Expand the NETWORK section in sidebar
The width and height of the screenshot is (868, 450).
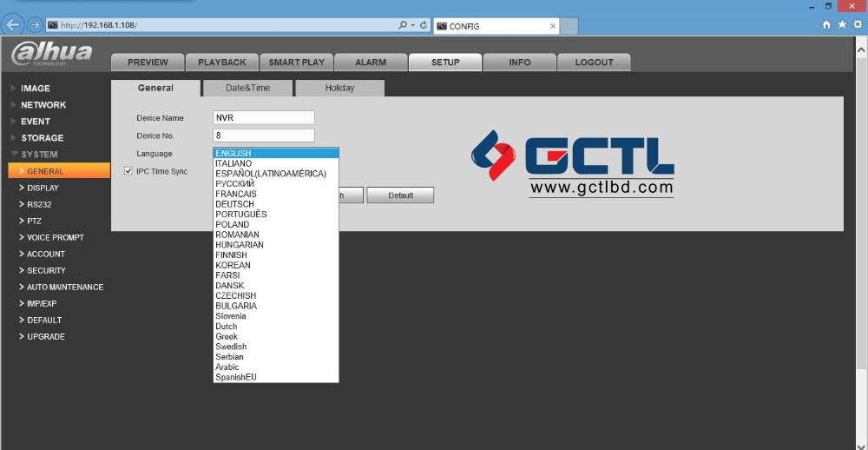click(43, 105)
